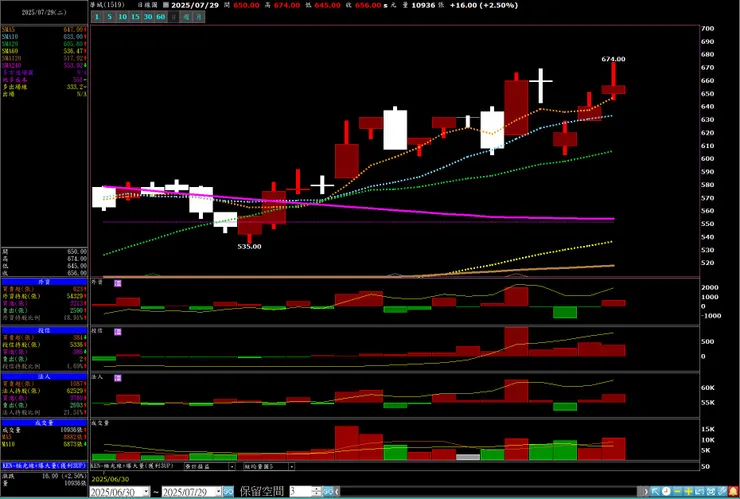Open the end date 2025/07/29 dropdown arrow
The image size is (740, 499).
tap(219, 491)
